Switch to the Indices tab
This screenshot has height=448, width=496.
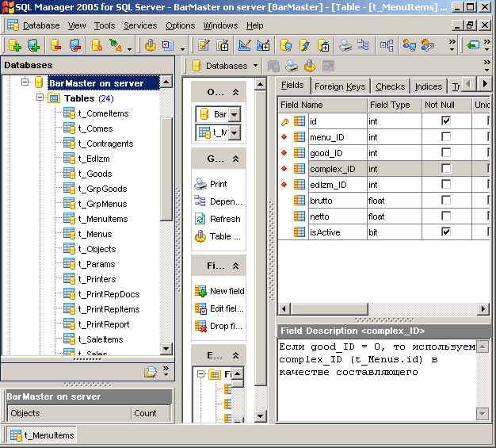(429, 86)
